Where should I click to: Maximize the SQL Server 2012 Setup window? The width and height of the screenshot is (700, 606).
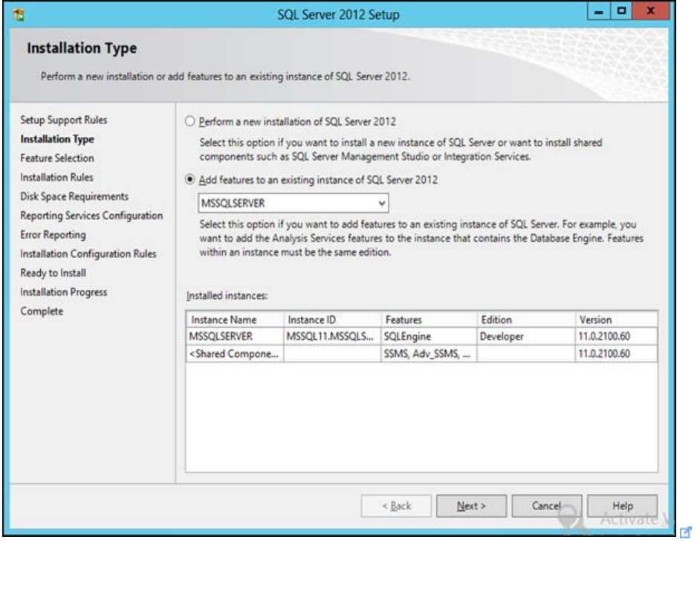pos(621,12)
